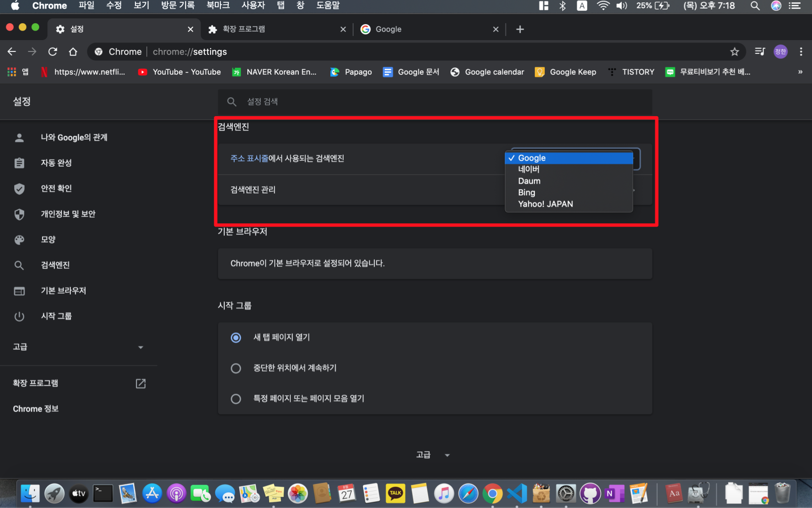Viewport: 812px width, 508px height.
Task: Expand 고급 at page bottom
Action: (433, 455)
